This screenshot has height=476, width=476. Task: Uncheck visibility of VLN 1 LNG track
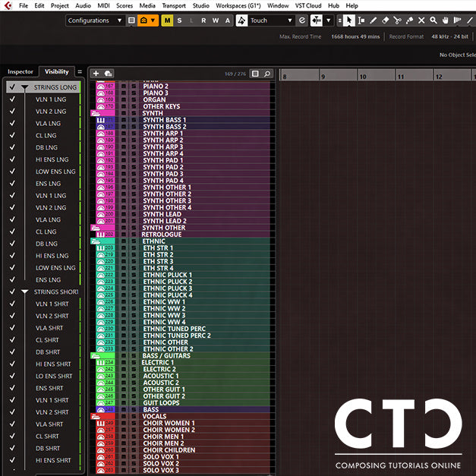pos(12,99)
